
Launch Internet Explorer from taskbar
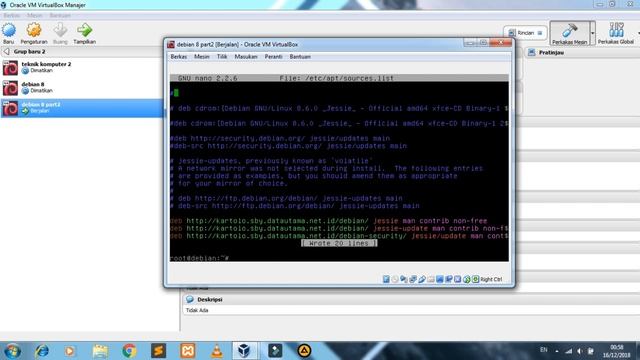[42, 351]
